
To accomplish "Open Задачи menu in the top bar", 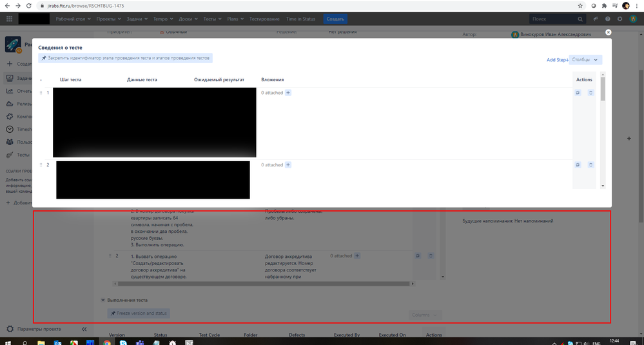I will [137, 19].
